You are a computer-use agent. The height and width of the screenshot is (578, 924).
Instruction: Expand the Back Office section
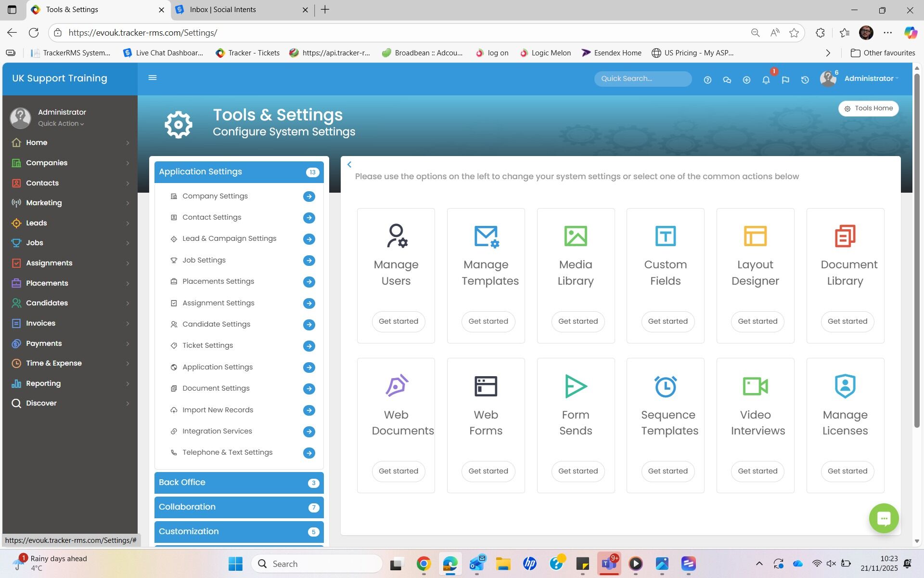[x=239, y=483]
